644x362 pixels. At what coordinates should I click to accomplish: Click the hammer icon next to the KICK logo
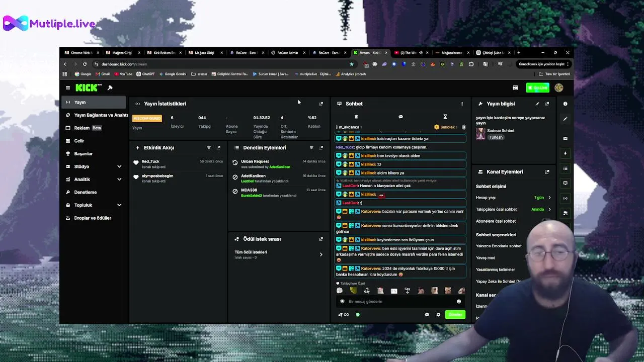point(110,88)
